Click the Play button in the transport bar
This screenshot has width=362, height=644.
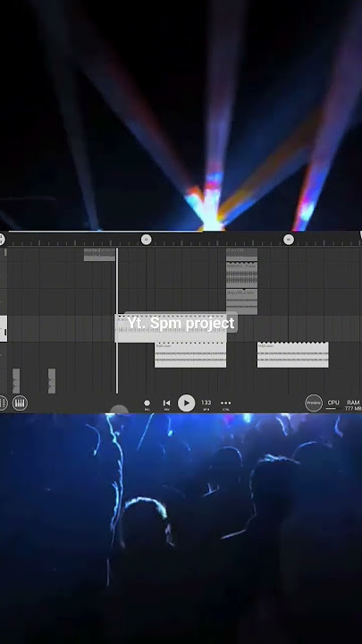pos(186,402)
